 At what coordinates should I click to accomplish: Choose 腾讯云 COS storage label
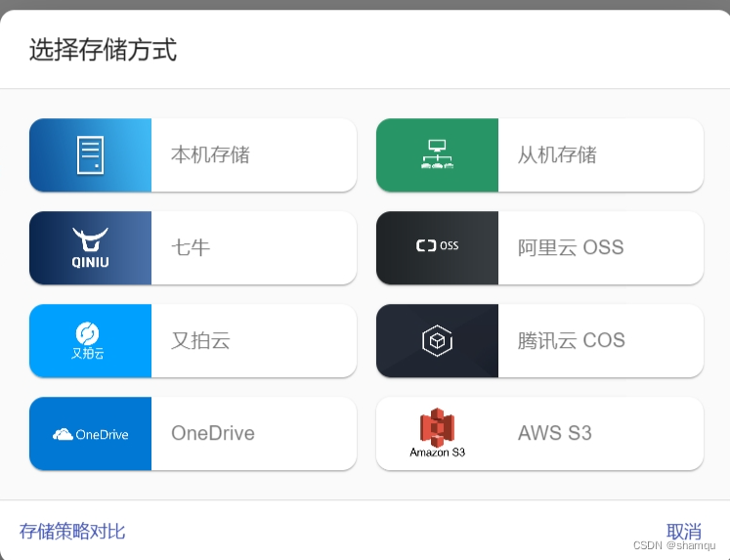pyautogui.click(x=572, y=340)
